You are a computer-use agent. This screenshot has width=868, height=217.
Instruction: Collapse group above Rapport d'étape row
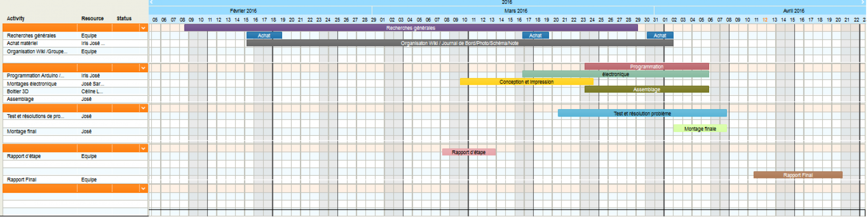coord(143,149)
